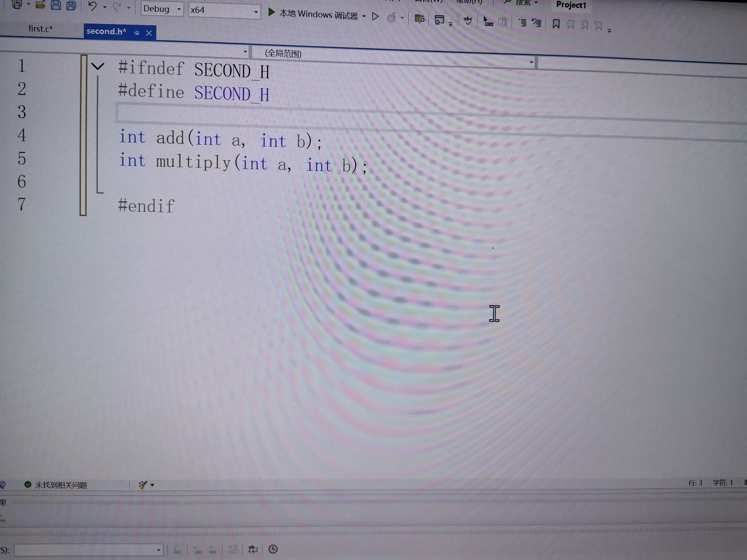The height and width of the screenshot is (560, 747).
Task: Click the clock timestamp icon in output toolbar
Action: [x=273, y=549]
